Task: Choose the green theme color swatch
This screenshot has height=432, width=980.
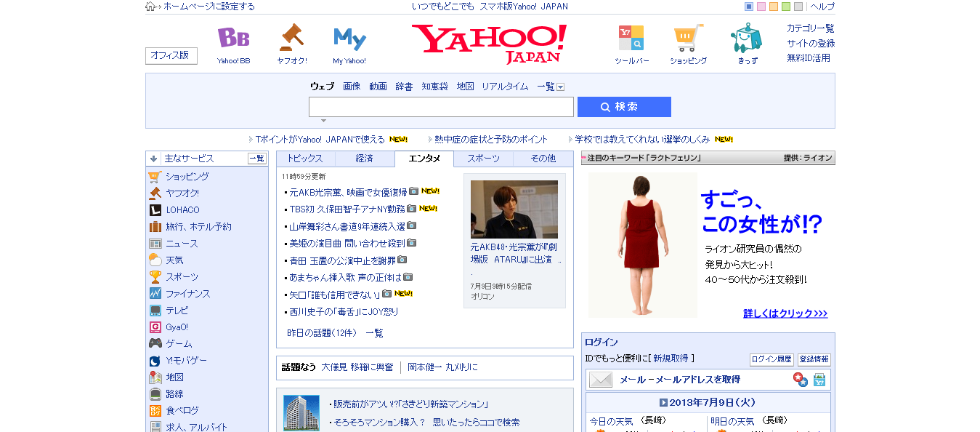Action: point(786,7)
